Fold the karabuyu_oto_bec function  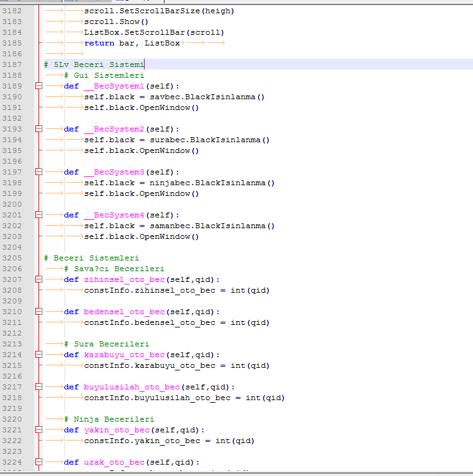pos(39,355)
